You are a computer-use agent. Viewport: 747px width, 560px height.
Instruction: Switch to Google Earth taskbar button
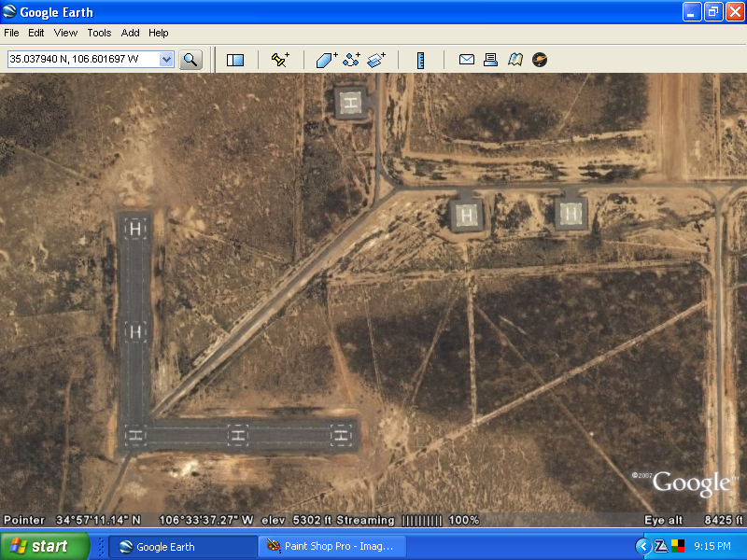point(183,547)
